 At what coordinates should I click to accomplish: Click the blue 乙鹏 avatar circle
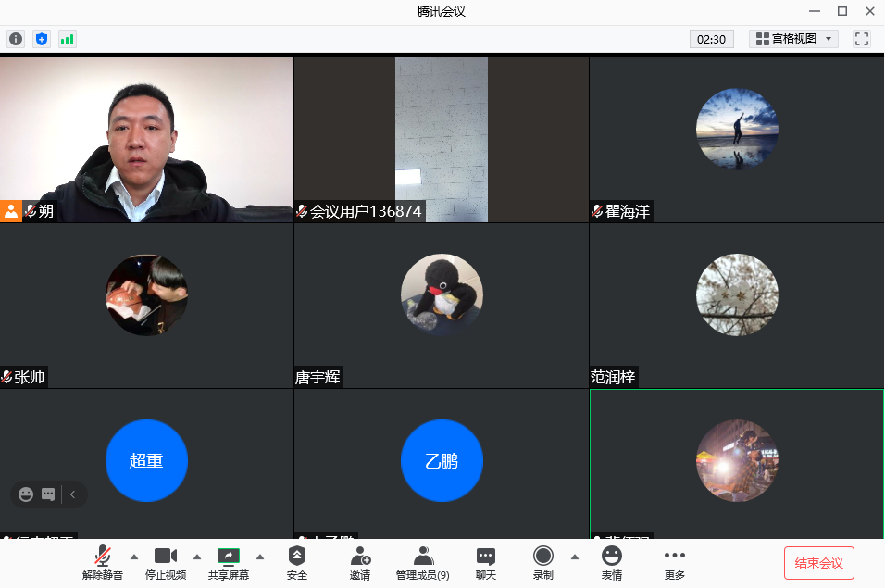click(442, 460)
